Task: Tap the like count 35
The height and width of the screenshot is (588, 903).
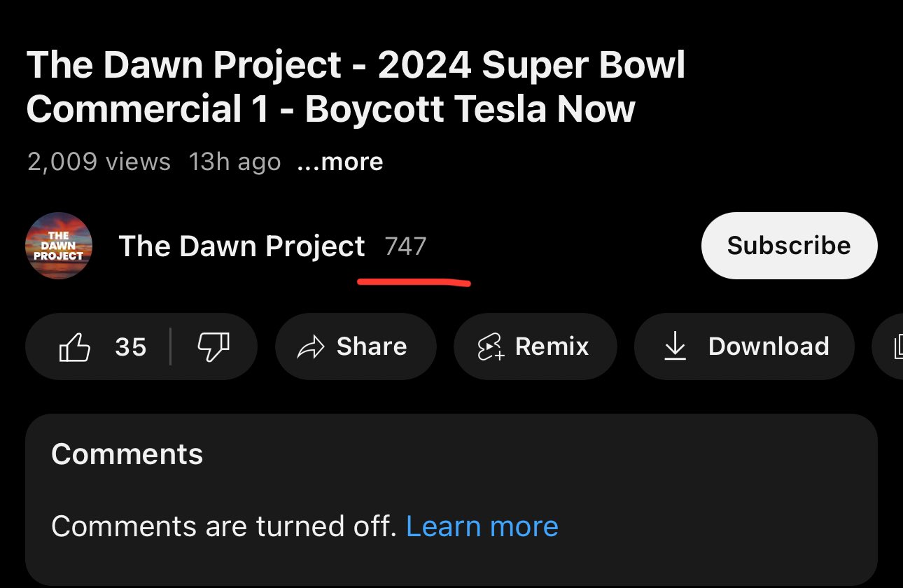Action: (x=131, y=346)
